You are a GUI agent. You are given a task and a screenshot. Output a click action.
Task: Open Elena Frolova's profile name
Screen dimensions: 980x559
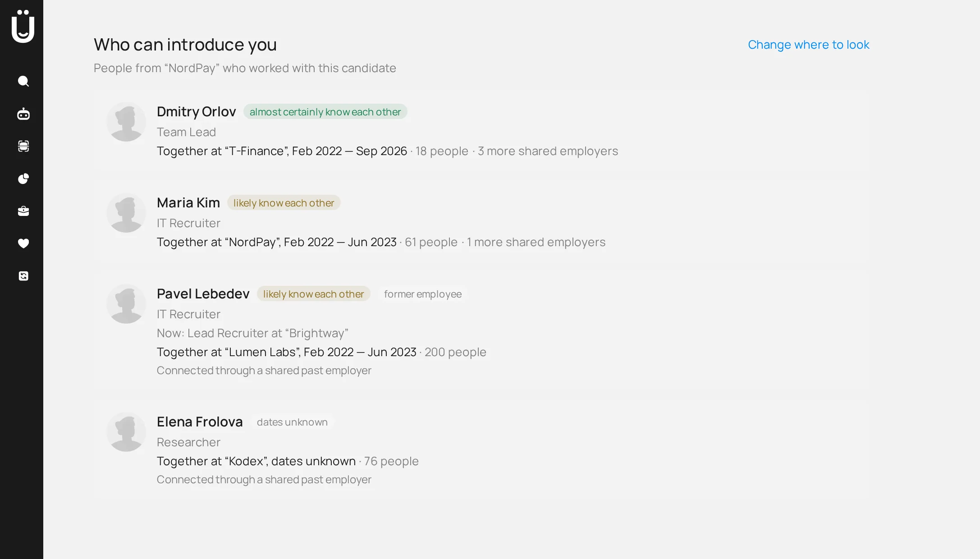point(199,422)
